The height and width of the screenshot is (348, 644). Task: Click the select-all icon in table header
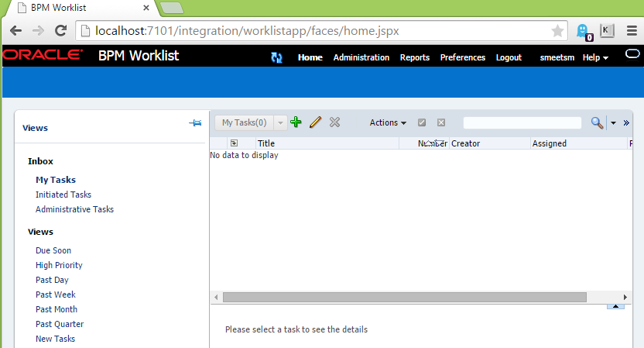(x=234, y=143)
